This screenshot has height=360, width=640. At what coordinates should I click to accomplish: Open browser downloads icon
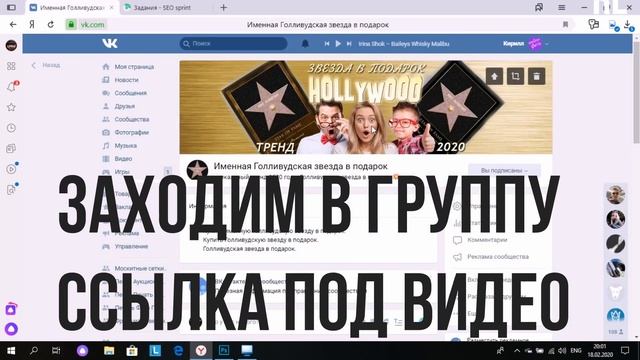pyautogui.click(x=629, y=25)
